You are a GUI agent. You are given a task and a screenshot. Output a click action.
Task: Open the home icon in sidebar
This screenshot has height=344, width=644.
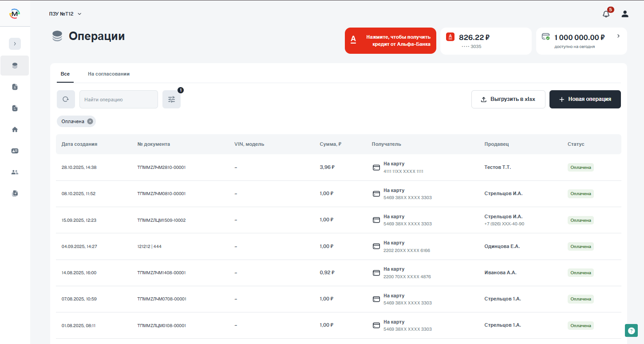click(x=15, y=129)
